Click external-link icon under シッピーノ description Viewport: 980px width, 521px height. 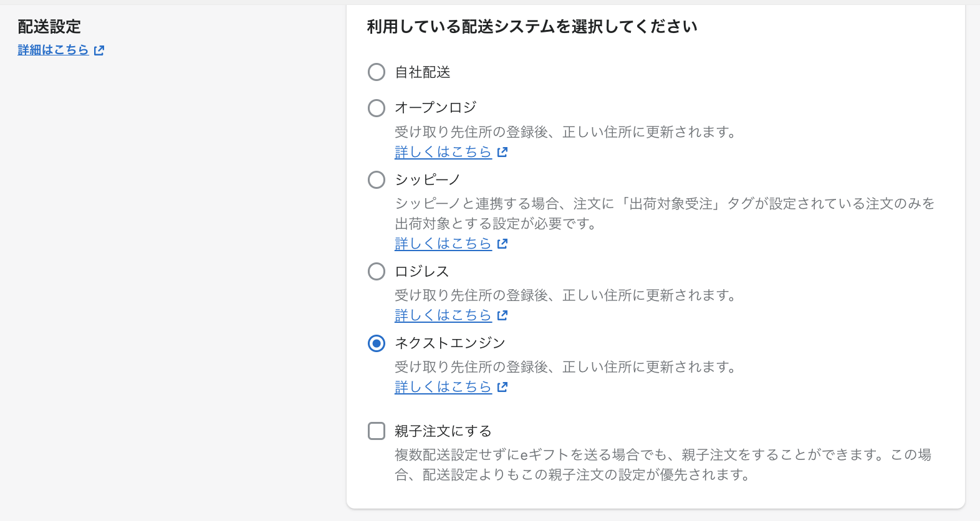tap(502, 244)
